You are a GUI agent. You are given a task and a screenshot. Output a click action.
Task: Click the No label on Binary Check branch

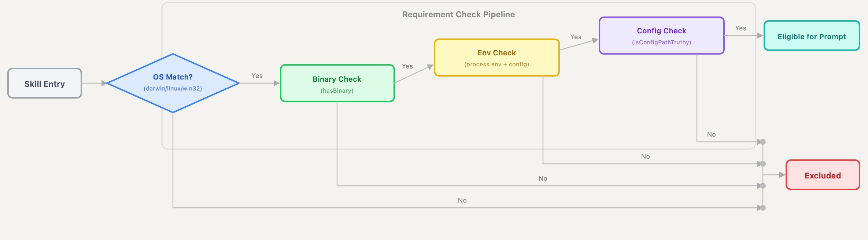[x=543, y=178]
